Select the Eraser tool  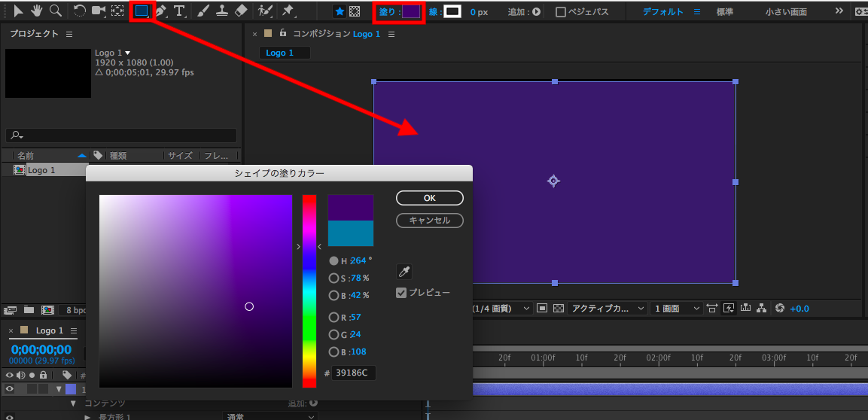241,11
